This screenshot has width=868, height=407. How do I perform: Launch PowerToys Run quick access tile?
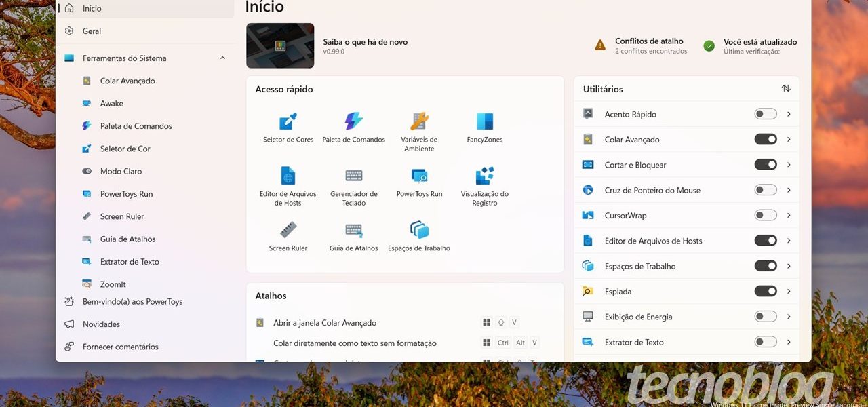(x=419, y=182)
